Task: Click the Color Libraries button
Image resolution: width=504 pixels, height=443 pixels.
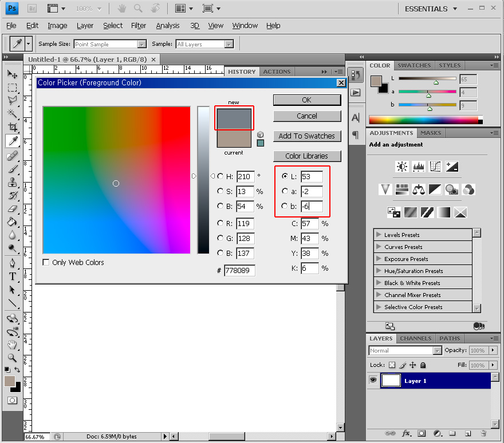Action: (306, 156)
